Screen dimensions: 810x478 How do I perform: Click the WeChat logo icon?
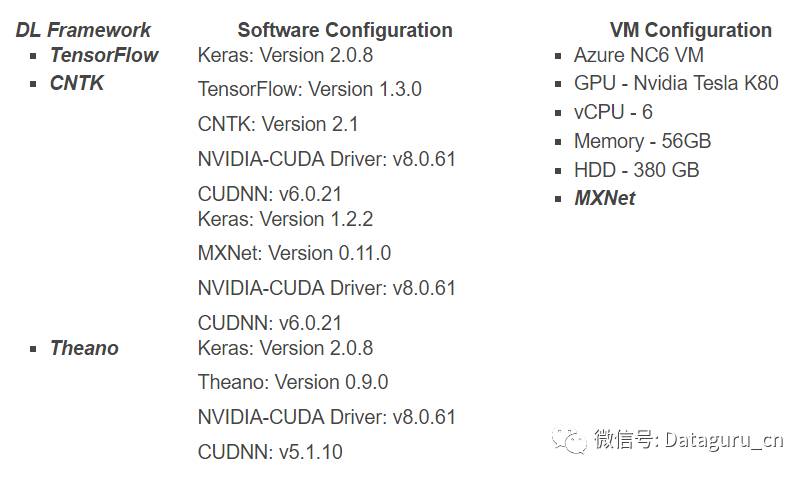point(573,439)
